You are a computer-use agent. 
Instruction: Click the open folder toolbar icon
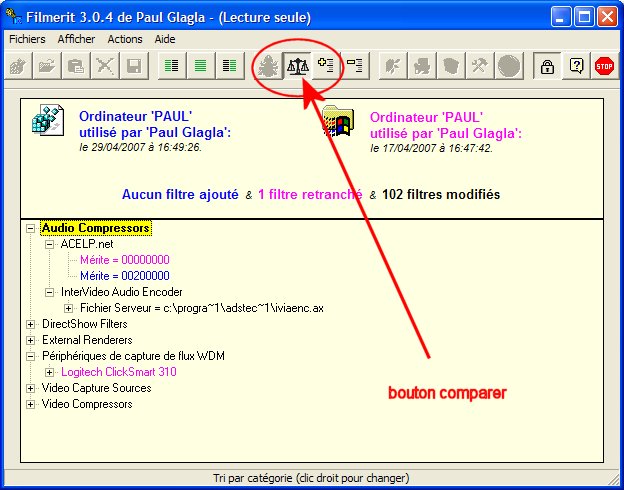pyautogui.click(x=47, y=66)
